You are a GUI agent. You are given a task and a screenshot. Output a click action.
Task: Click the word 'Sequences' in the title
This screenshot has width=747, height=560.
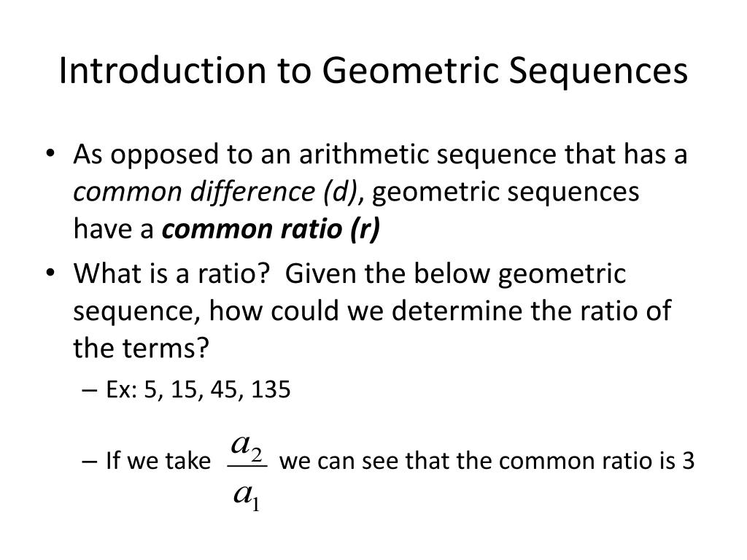(598, 71)
